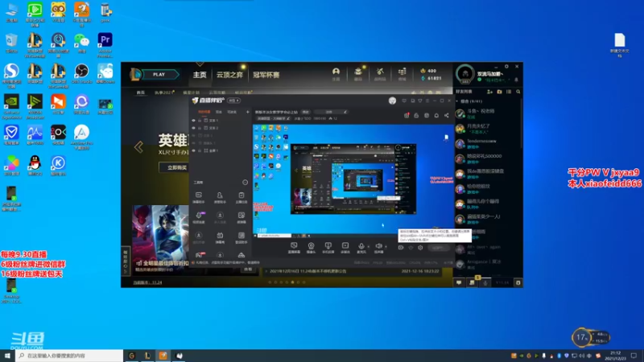Toggle lock for layer 文本1
Screen dimensions: 644x362
coord(200,121)
